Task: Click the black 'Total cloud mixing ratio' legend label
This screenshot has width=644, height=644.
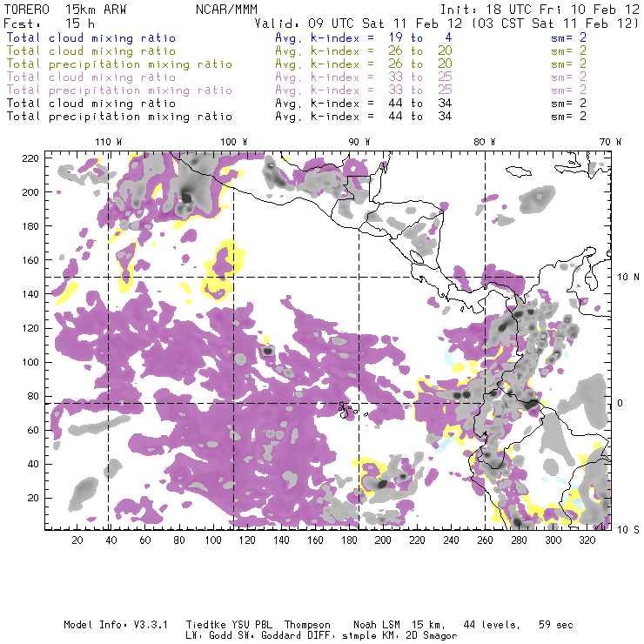Action: [x=91, y=103]
